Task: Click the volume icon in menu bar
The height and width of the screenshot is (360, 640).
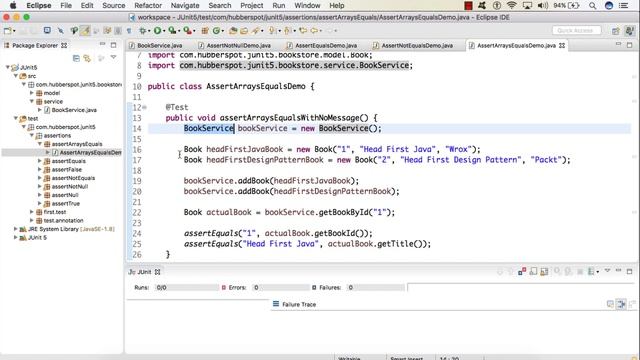Action: click(x=542, y=5)
